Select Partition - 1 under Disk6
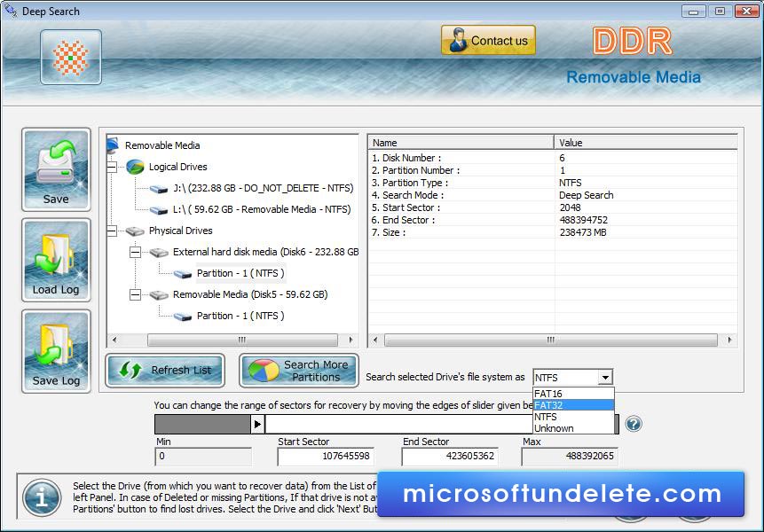The image size is (764, 532). [240, 274]
